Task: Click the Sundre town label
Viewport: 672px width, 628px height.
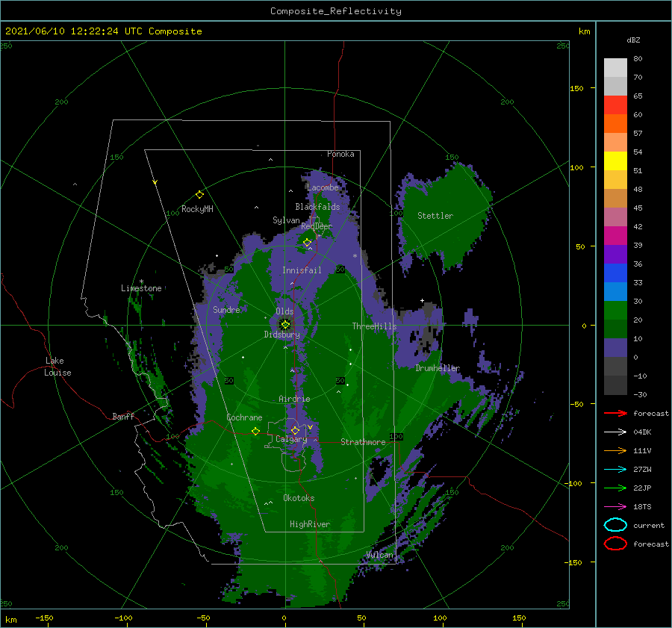Action: (227, 309)
